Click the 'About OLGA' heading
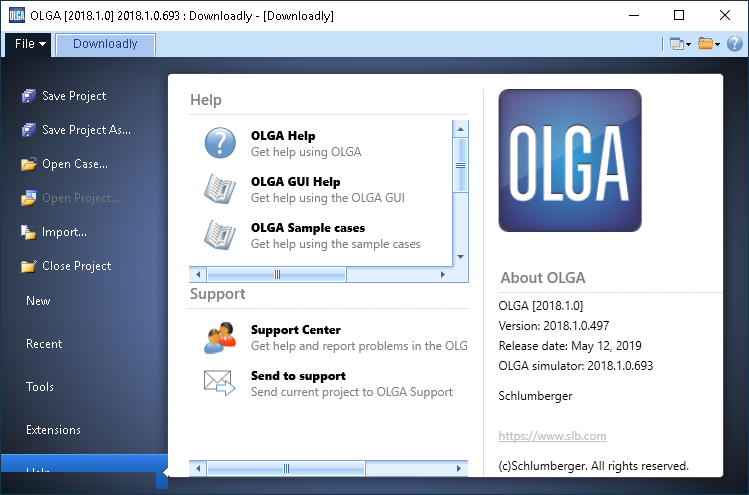Image resolution: width=749 pixels, height=495 pixels. pos(543,278)
